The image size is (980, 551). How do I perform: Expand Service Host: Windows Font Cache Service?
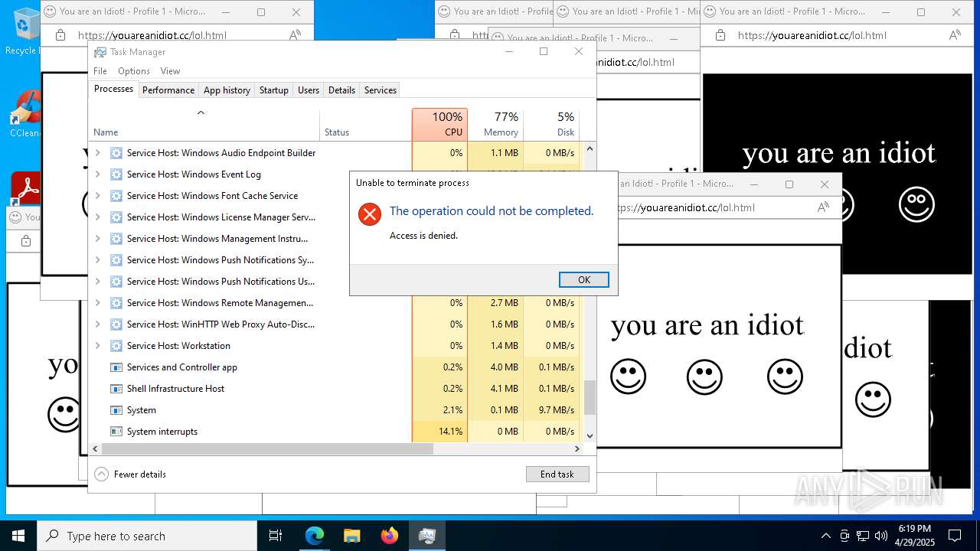[x=97, y=196]
